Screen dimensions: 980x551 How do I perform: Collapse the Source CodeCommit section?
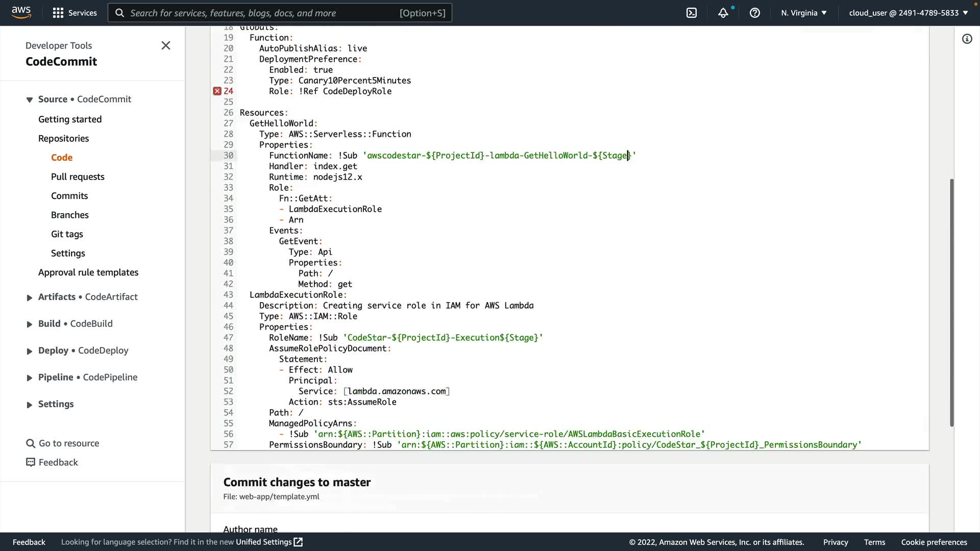(30, 99)
